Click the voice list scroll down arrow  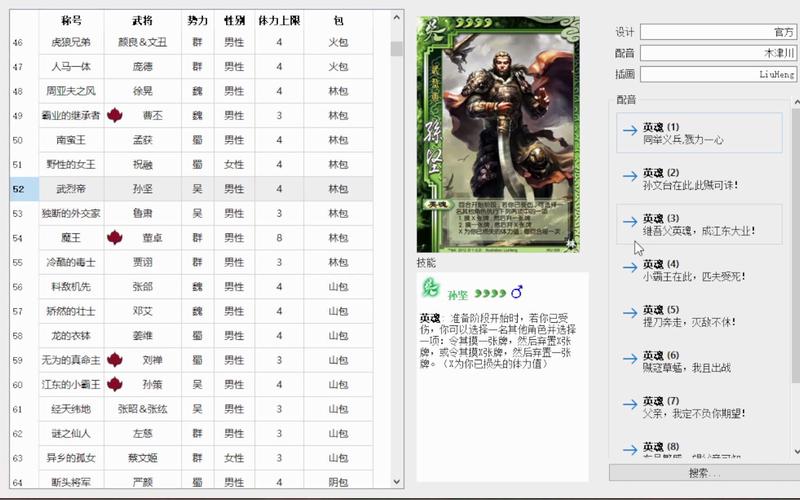click(x=796, y=452)
